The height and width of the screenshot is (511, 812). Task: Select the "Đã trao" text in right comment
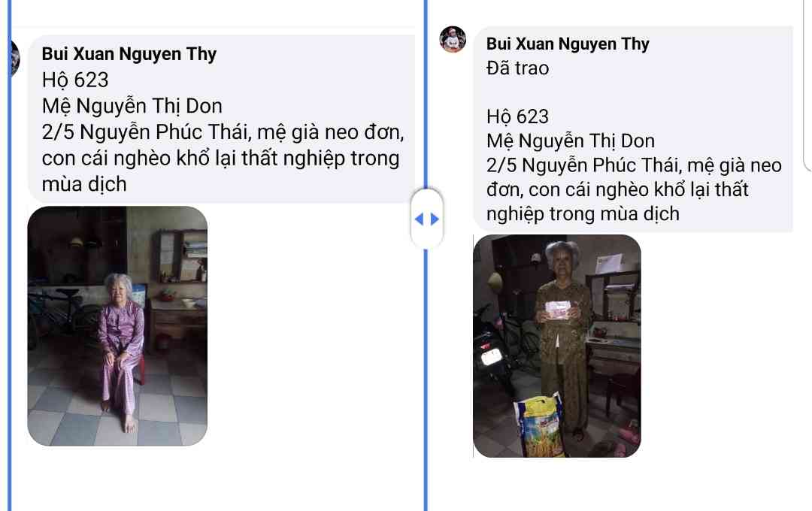point(517,68)
